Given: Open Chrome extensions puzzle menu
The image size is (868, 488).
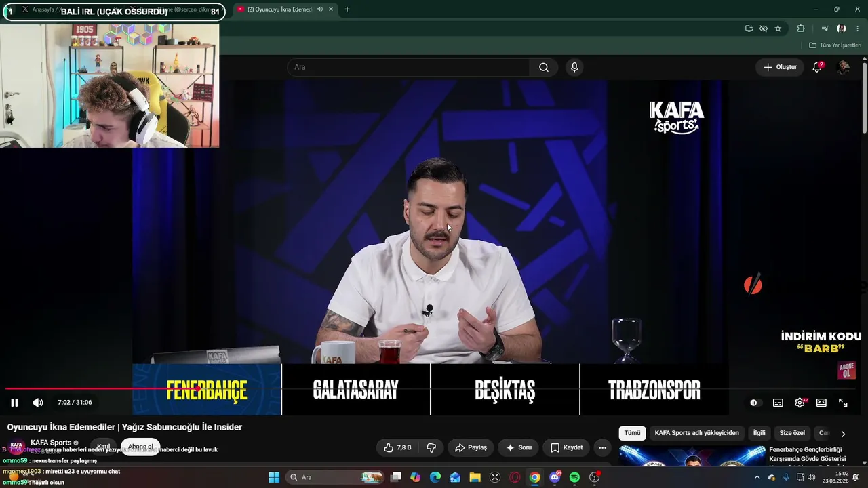Looking at the screenshot, I should pyautogui.click(x=801, y=28).
